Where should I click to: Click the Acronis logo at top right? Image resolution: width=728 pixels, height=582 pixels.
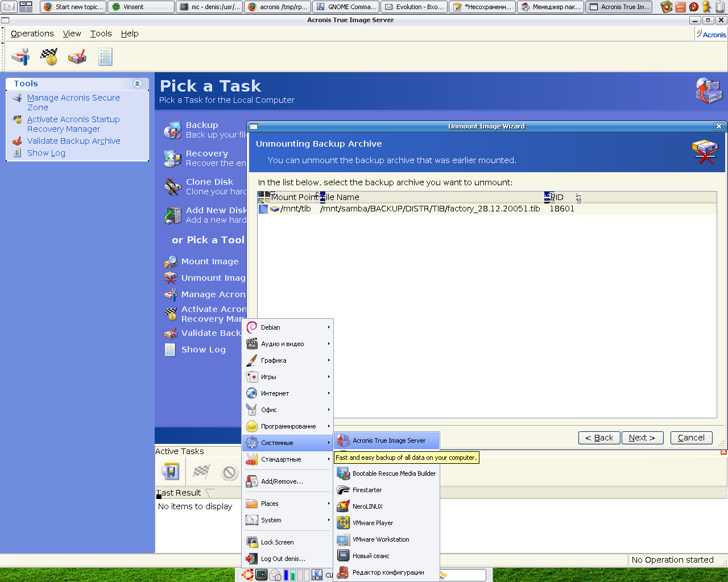711,34
